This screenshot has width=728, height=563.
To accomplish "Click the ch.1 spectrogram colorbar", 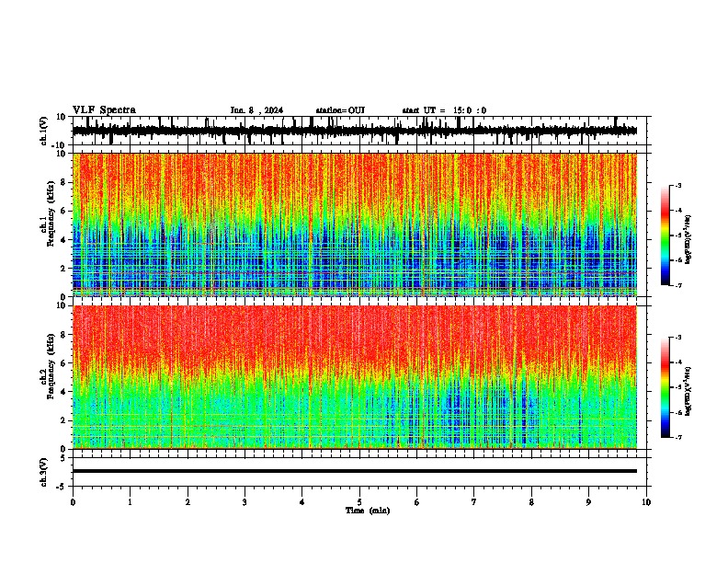I will [665, 235].
